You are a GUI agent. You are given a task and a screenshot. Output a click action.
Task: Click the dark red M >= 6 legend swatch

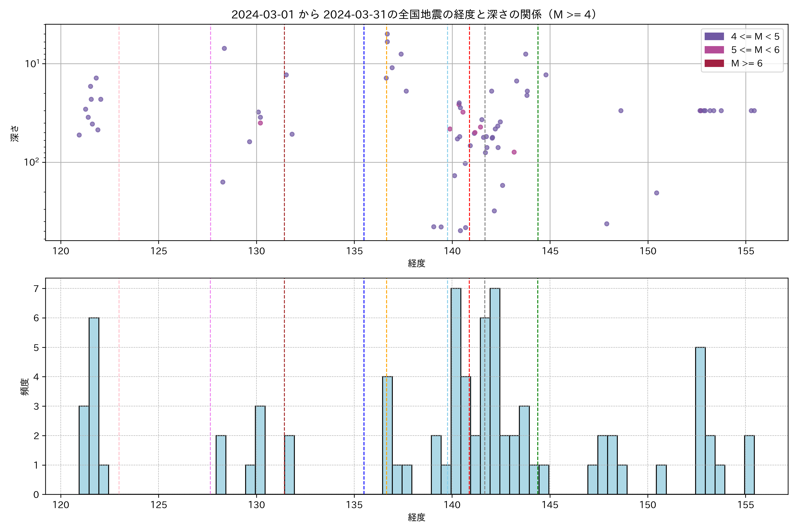coord(714,63)
